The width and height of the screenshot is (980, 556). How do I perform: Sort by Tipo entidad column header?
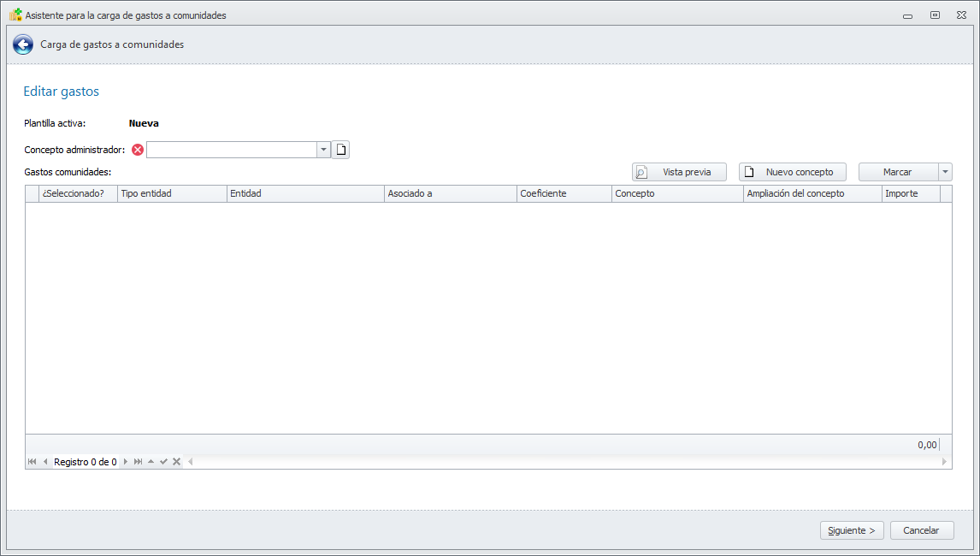click(172, 194)
